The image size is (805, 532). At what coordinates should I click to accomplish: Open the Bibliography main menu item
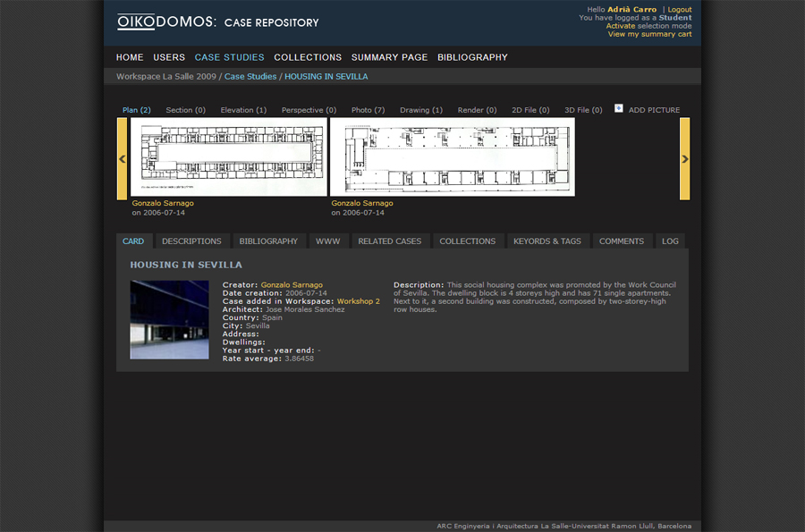coord(472,57)
